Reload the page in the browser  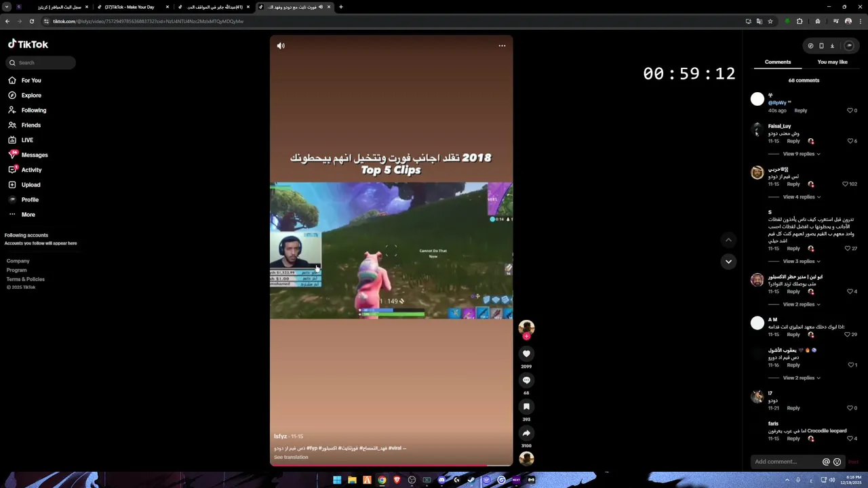32,21
